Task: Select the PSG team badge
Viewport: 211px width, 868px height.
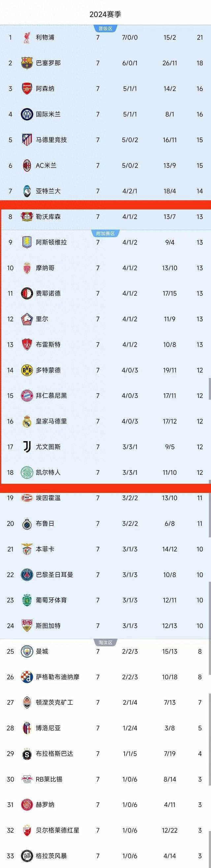Action: point(27,575)
